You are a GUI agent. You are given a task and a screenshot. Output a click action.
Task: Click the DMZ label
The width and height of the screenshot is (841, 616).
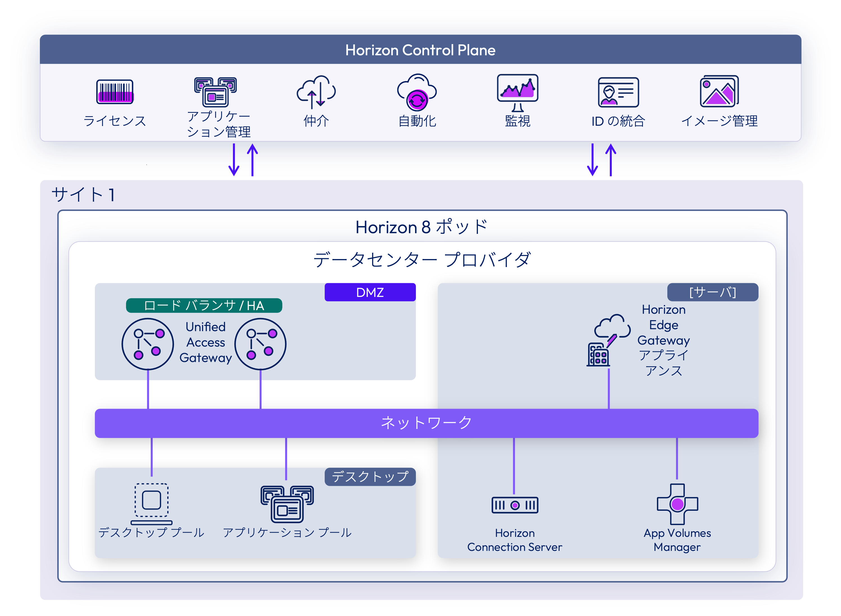click(370, 292)
